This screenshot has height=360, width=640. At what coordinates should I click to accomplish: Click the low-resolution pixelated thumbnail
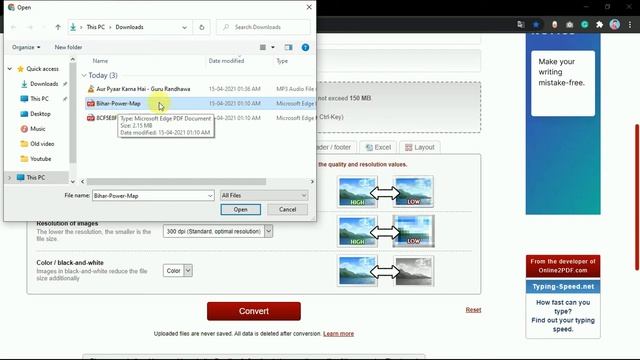click(413, 231)
